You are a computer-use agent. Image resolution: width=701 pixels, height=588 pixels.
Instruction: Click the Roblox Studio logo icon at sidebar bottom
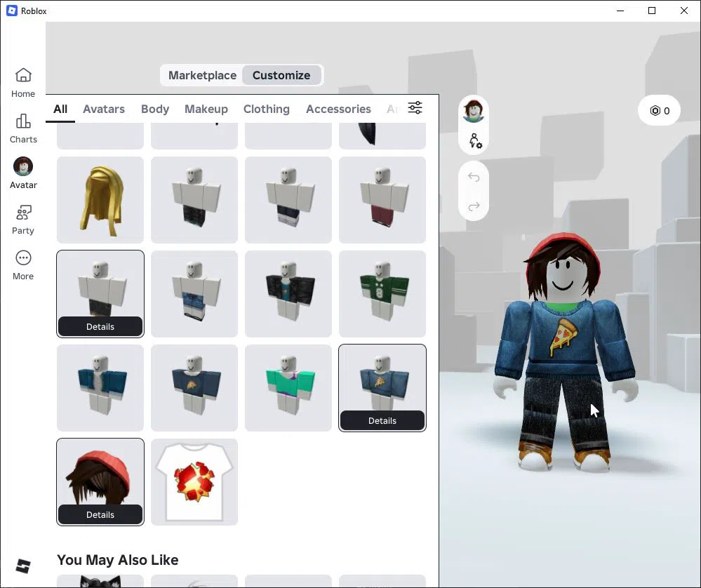click(23, 566)
